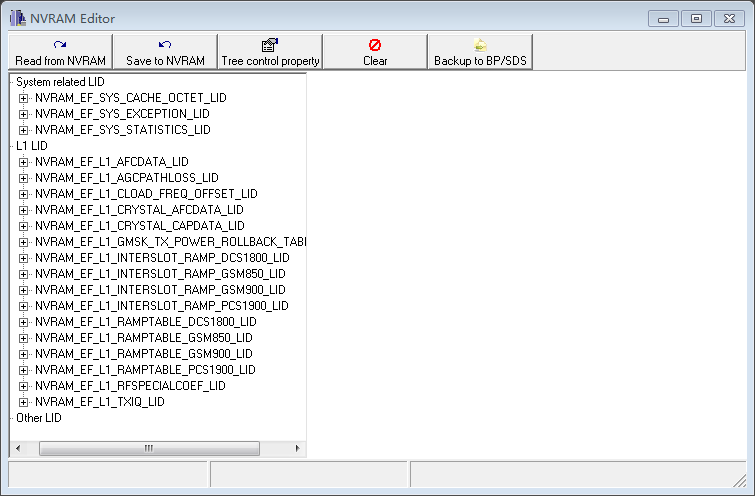755x496 pixels.
Task: Click Backup to BP/SDS toolbar button
Action: point(480,52)
